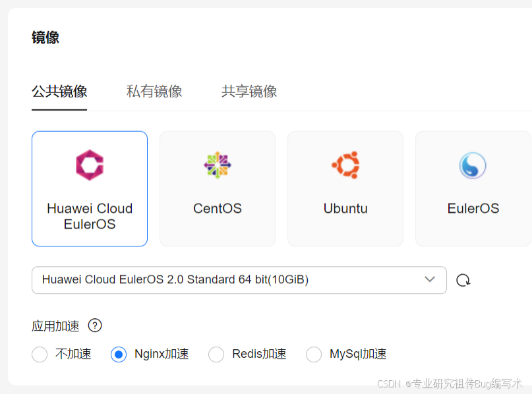Select the Nginx加速 radio option

tap(119, 354)
